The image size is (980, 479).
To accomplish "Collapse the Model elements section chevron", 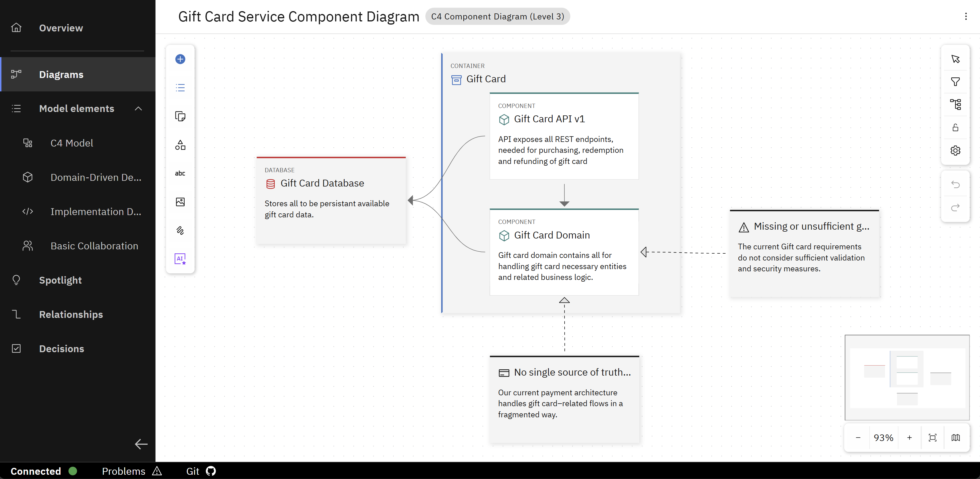I will [138, 109].
